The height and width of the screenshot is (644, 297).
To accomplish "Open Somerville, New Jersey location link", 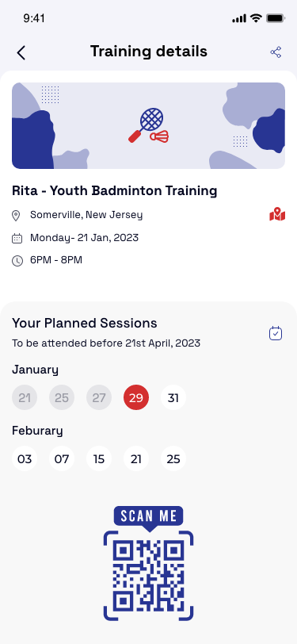I will (86, 215).
